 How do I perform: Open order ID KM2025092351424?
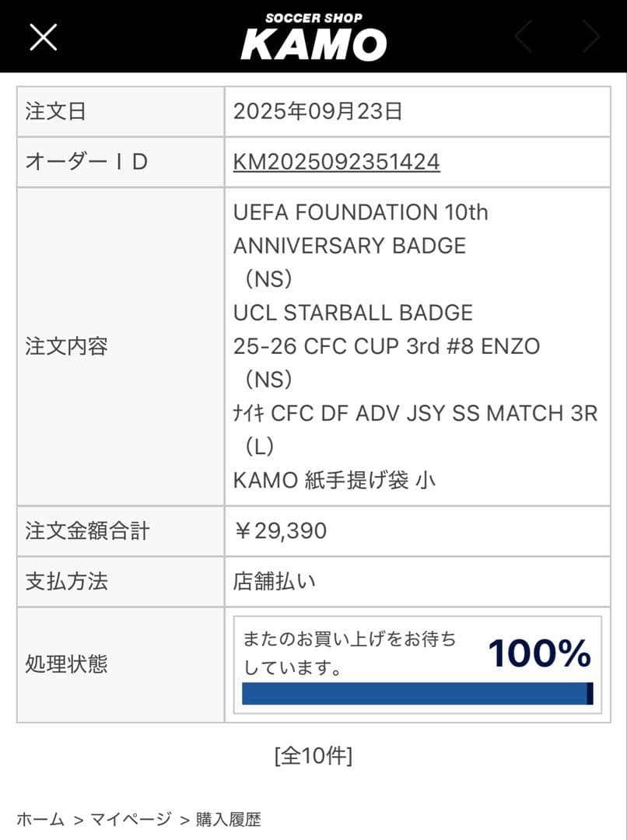[335, 162]
